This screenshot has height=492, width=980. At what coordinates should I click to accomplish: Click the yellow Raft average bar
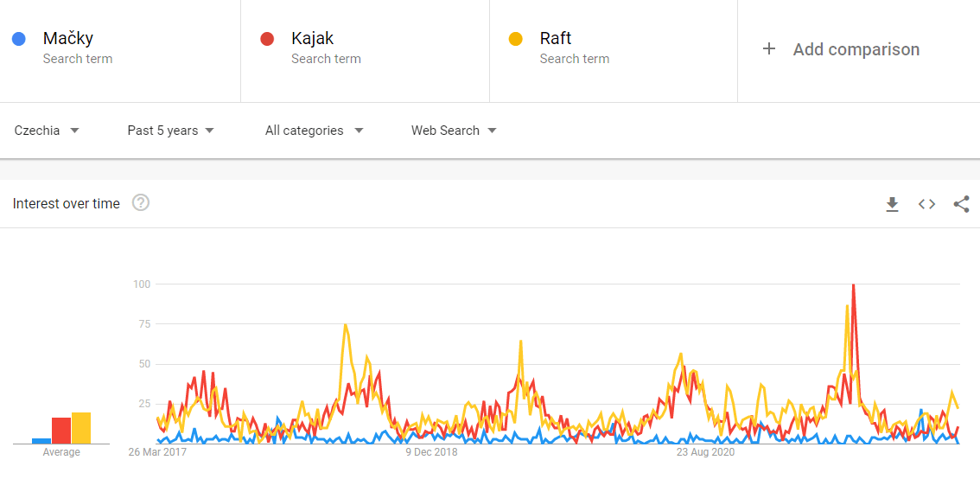coord(81,428)
